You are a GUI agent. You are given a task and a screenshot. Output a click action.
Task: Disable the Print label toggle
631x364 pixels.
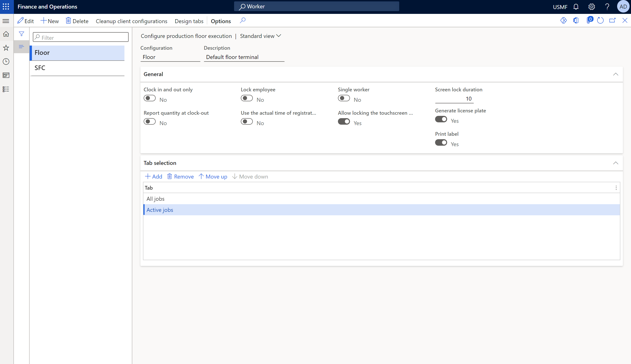pyautogui.click(x=441, y=142)
